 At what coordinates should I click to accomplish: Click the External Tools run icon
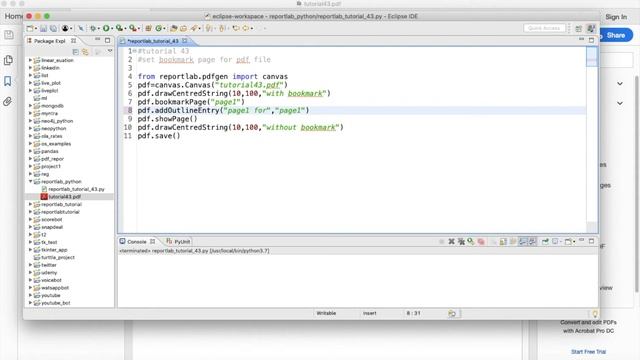(133, 28)
